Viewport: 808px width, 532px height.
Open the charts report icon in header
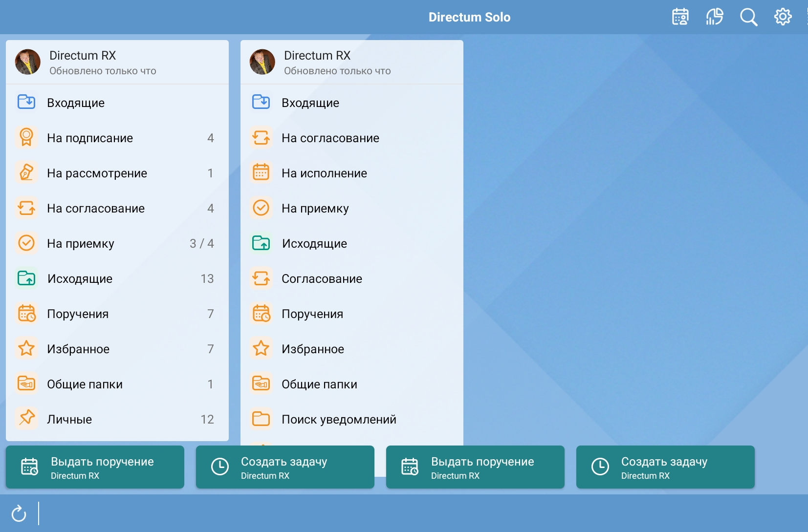[x=714, y=17]
